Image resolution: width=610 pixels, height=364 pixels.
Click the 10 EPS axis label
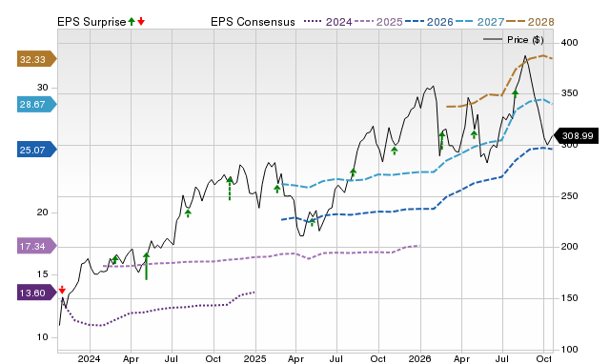[x=42, y=337]
